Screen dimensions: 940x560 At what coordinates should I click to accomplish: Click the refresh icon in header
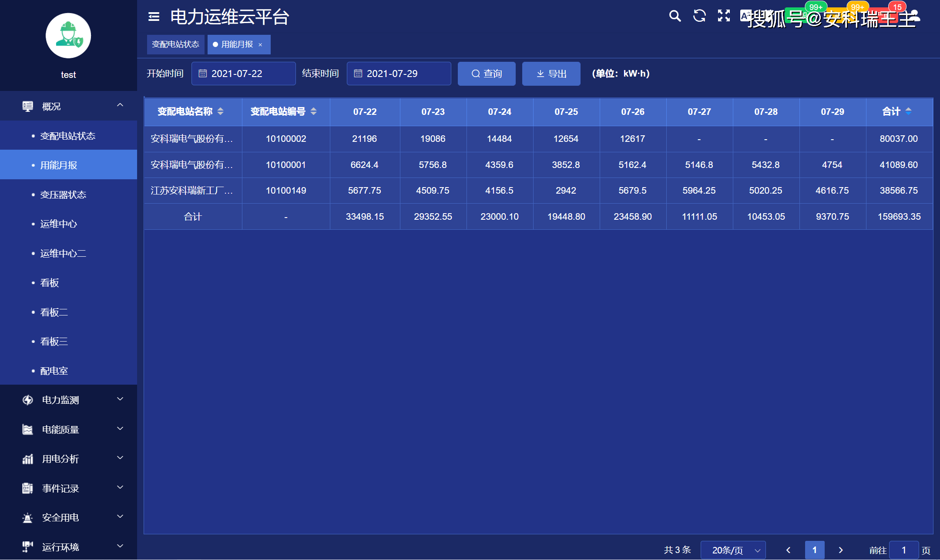(x=699, y=16)
